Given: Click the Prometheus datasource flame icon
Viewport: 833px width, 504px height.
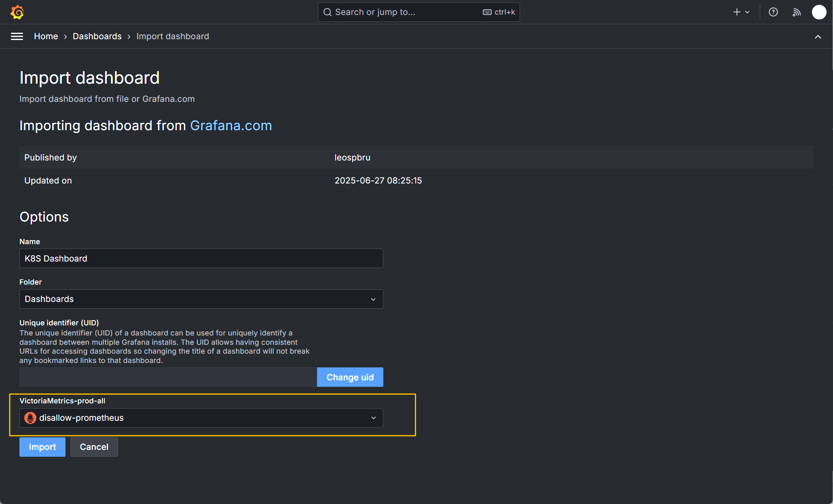Looking at the screenshot, I should 30,418.
